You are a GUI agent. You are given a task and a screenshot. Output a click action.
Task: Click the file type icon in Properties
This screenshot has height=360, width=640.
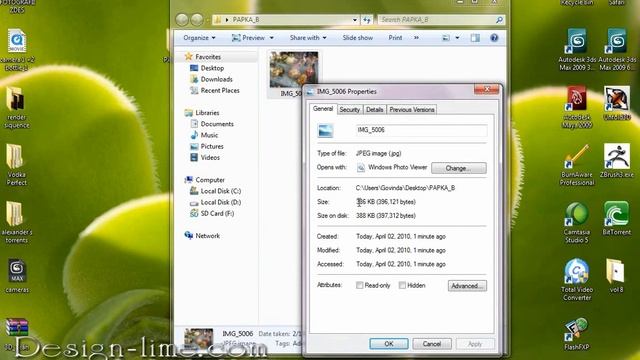coord(325,131)
